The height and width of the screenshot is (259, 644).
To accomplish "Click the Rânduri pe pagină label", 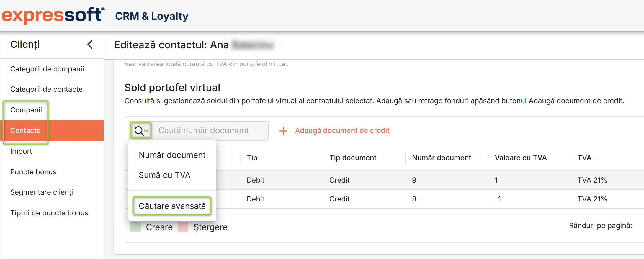I will (600, 226).
